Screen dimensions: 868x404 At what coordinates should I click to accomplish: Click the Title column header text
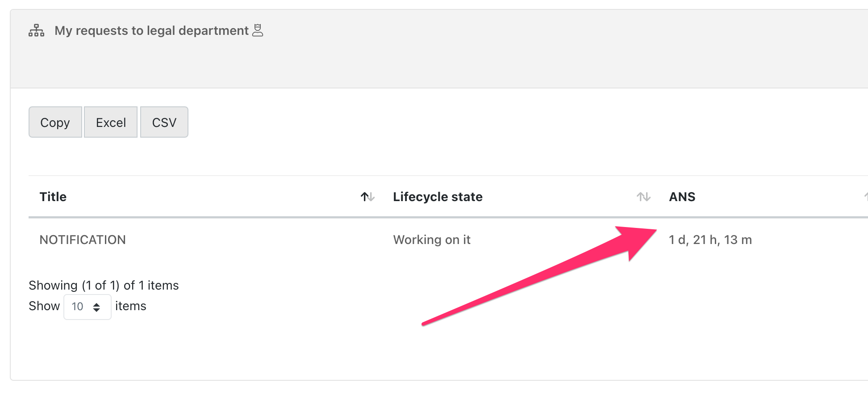[53, 197]
